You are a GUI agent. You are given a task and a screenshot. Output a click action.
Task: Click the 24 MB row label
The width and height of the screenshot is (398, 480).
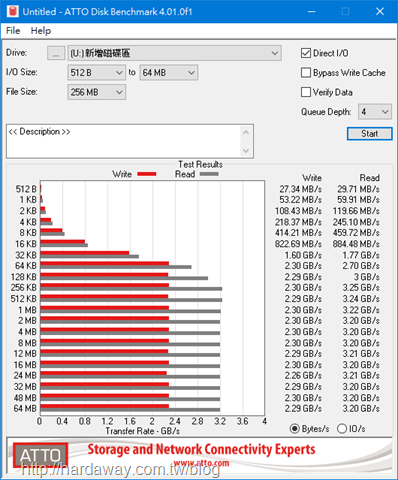click(25, 375)
